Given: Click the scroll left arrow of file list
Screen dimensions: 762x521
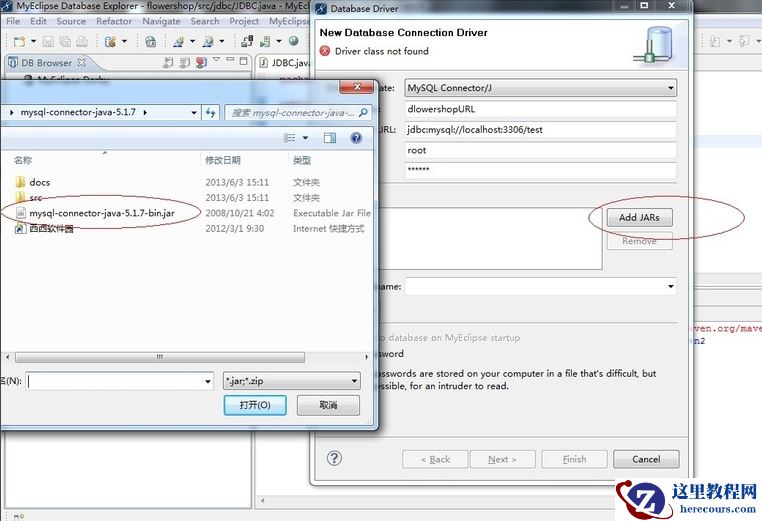Looking at the screenshot, I should pos(7,357).
